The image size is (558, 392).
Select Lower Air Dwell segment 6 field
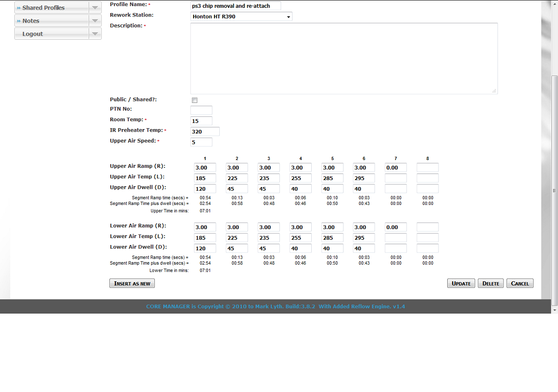[364, 248]
